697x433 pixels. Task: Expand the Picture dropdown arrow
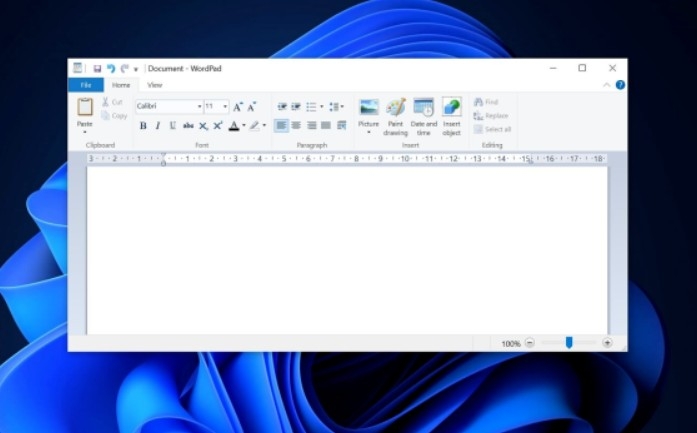point(369,132)
